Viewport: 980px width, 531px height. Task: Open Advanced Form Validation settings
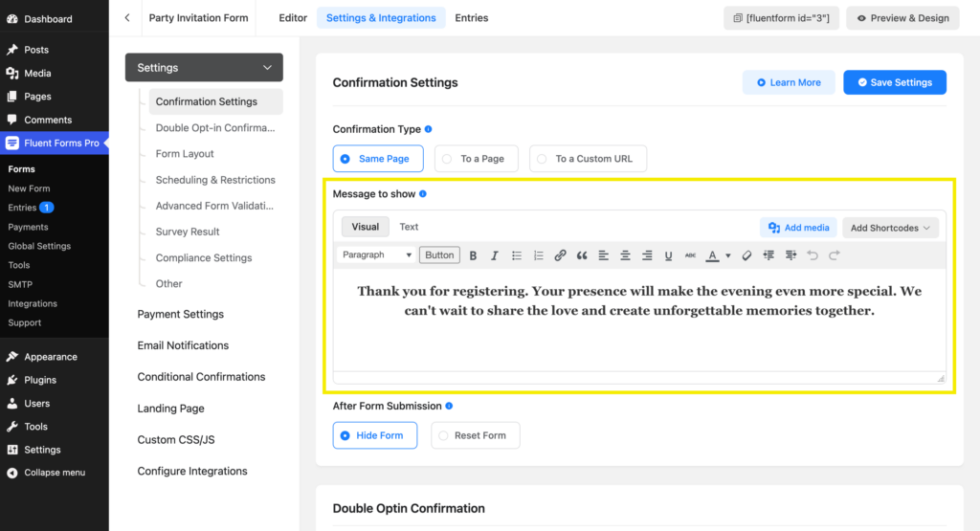point(214,206)
